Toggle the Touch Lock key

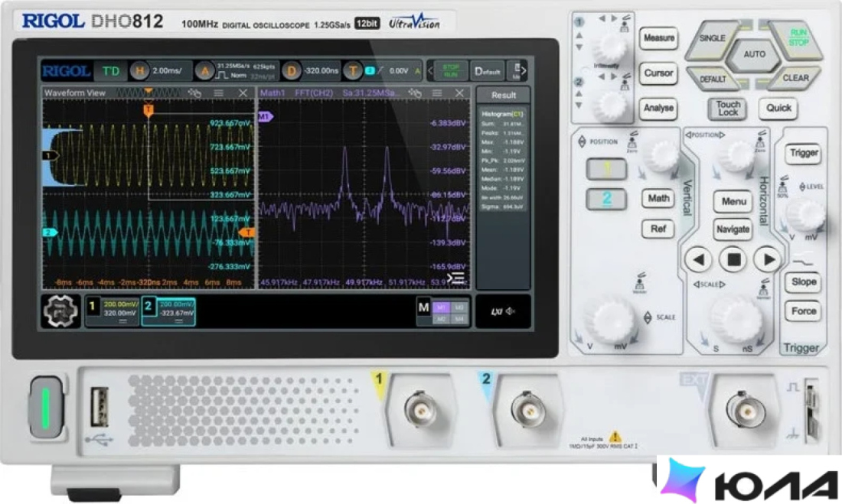[x=728, y=109]
